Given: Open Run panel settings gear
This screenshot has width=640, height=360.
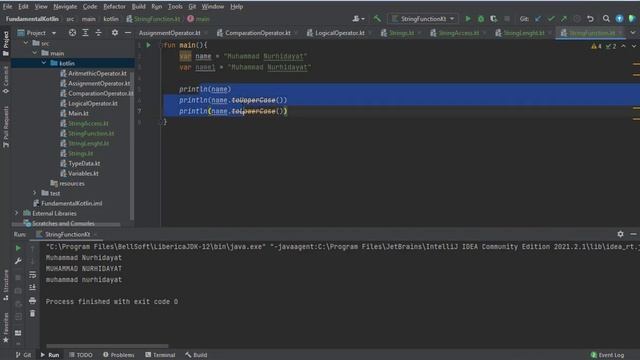Looking at the screenshot, I should click(620, 234).
